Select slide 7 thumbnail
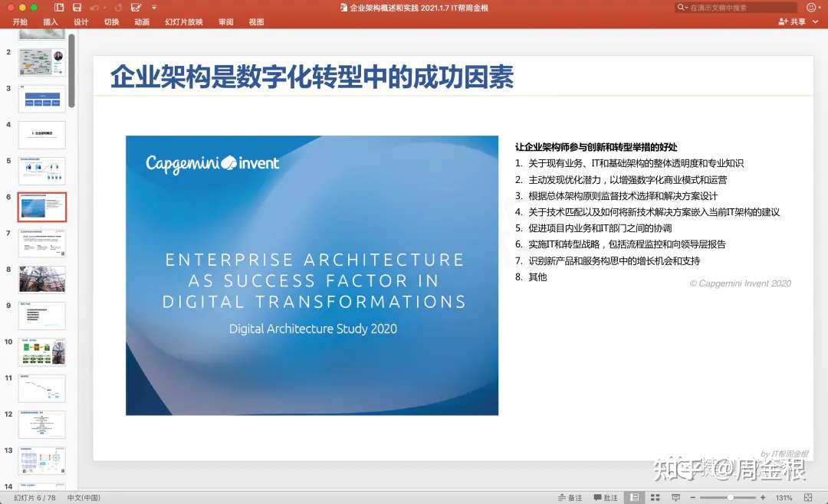 pyautogui.click(x=42, y=243)
